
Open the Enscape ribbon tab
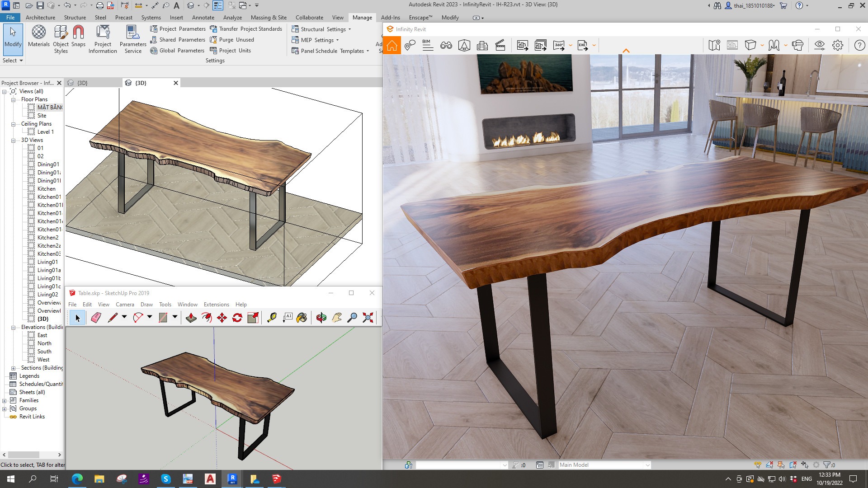(420, 18)
